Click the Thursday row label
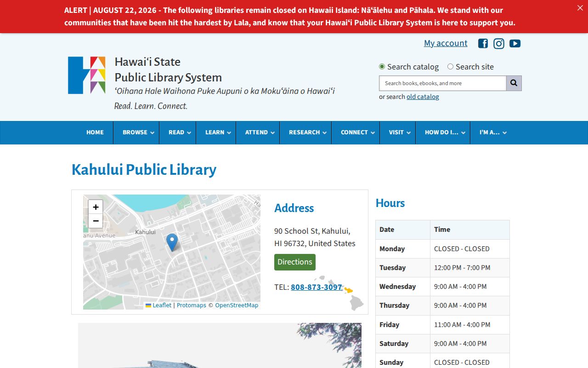The image size is (588, 368). point(394,305)
